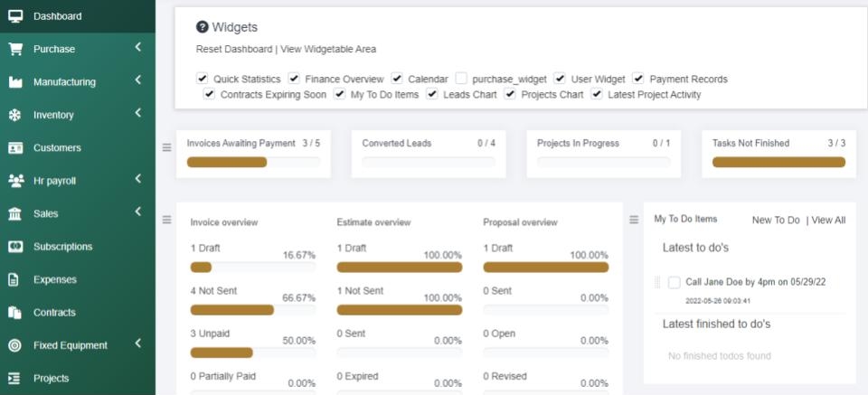Click the Inventory snowflake icon
The height and width of the screenshot is (395, 868).
[15, 115]
